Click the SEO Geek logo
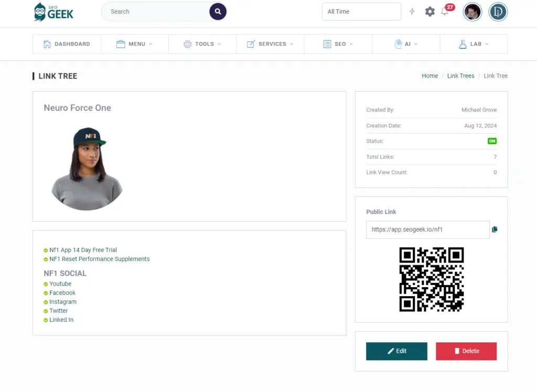This screenshot has height=392, width=537. click(53, 12)
